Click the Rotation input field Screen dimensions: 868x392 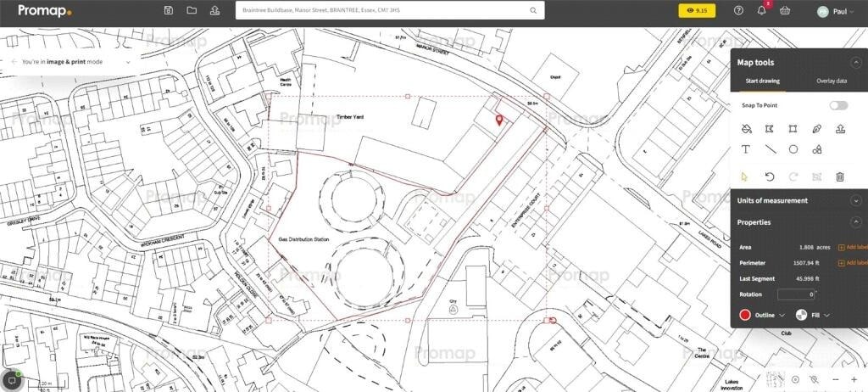(x=796, y=294)
